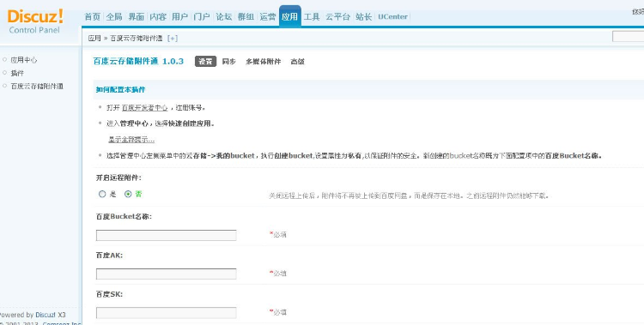Image resolution: width=644 pixels, height=325 pixels.
Task: Switch to the 同步 plugin tab
Action: [x=228, y=62]
